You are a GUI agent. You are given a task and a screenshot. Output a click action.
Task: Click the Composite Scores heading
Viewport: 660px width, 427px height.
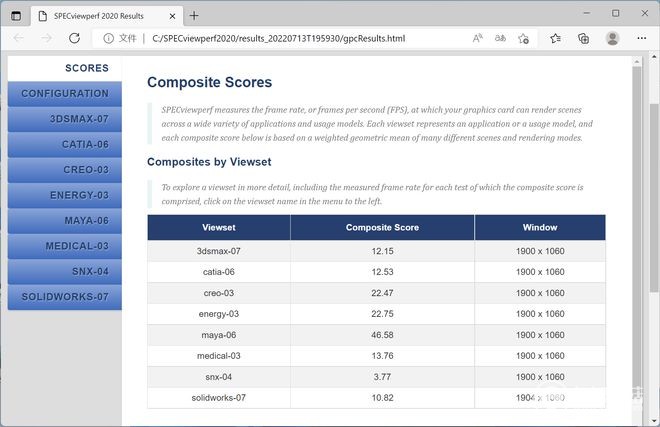tap(210, 82)
